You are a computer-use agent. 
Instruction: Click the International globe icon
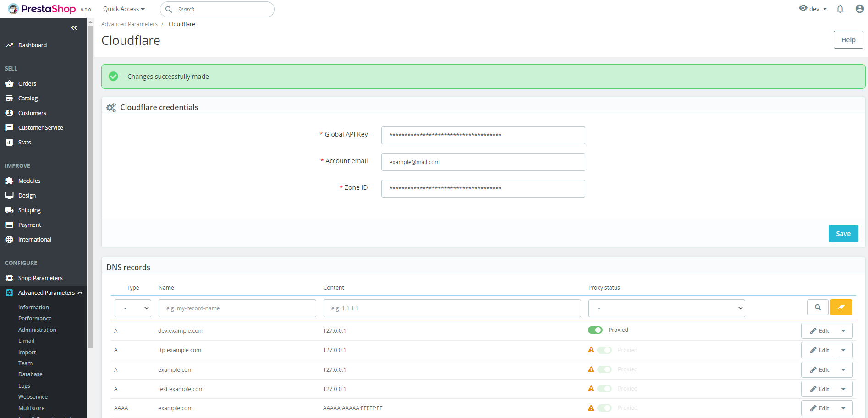click(9, 240)
